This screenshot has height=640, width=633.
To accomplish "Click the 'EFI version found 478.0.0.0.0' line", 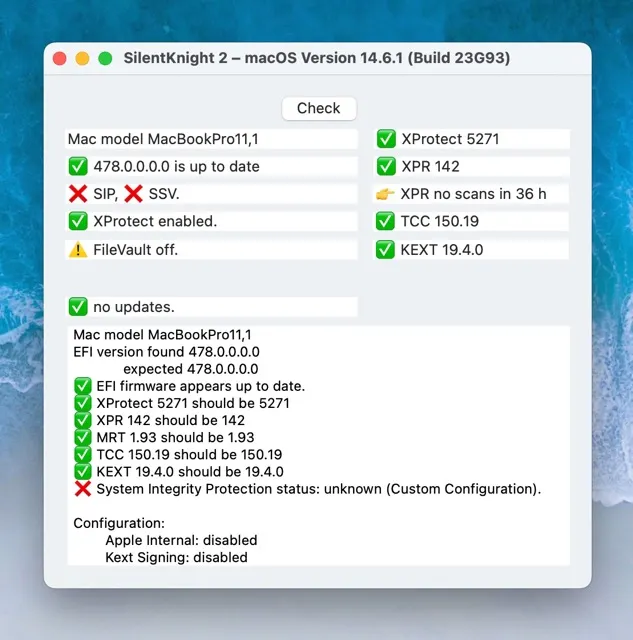I will pos(167,352).
